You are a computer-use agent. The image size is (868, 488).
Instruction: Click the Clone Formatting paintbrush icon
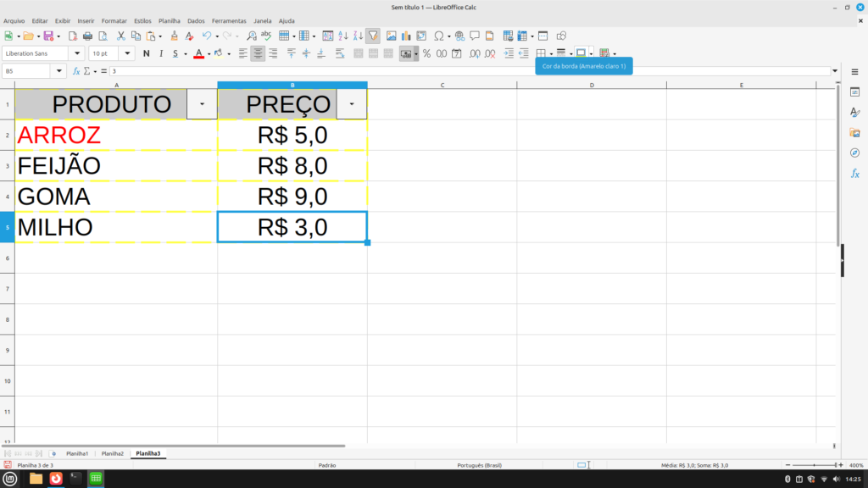pyautogui.click(x=174, y=36)
